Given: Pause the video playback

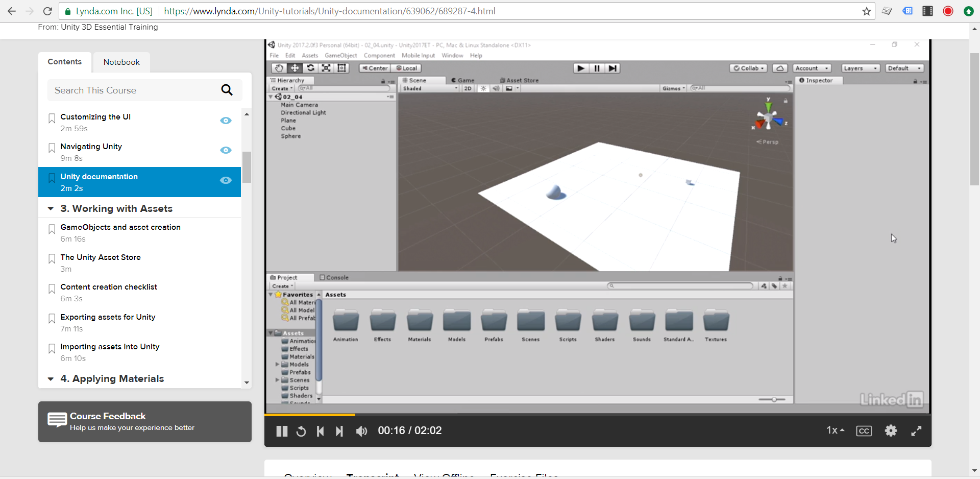Looking at the screenshot, I should 282,431.
